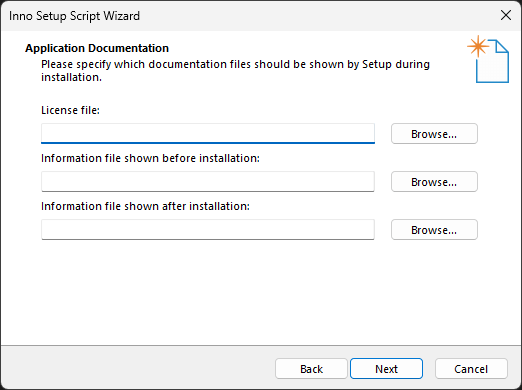This screenshot has height=390, width=522.
Task: Click the 'Inno Setup Script Wizard' title text
Action: 74,16
